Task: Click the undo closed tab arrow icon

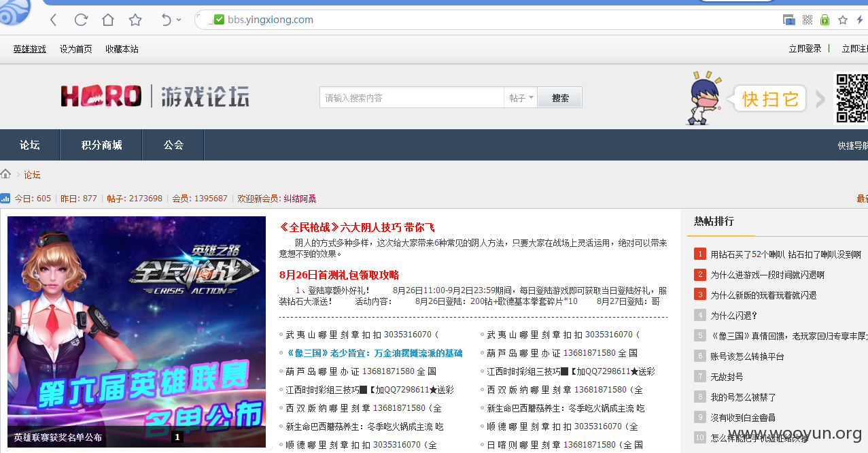Action: (166, 20)
